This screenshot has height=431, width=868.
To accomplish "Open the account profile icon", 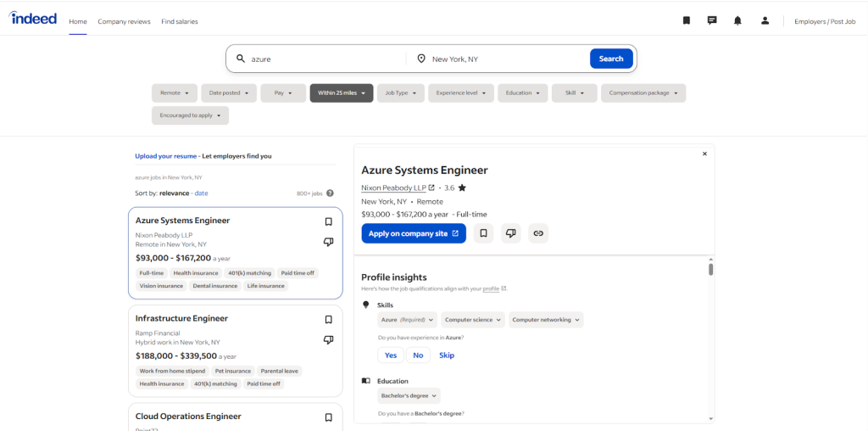I will pos(765,20).
